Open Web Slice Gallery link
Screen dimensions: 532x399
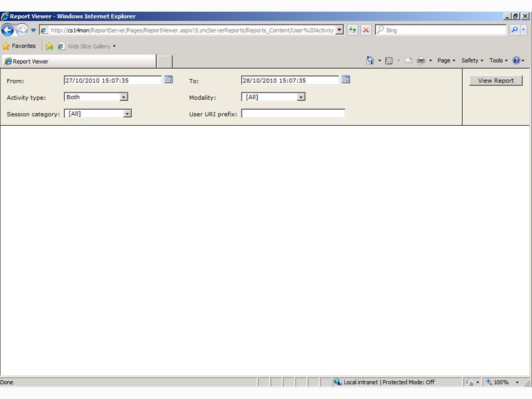click(86, 47)
